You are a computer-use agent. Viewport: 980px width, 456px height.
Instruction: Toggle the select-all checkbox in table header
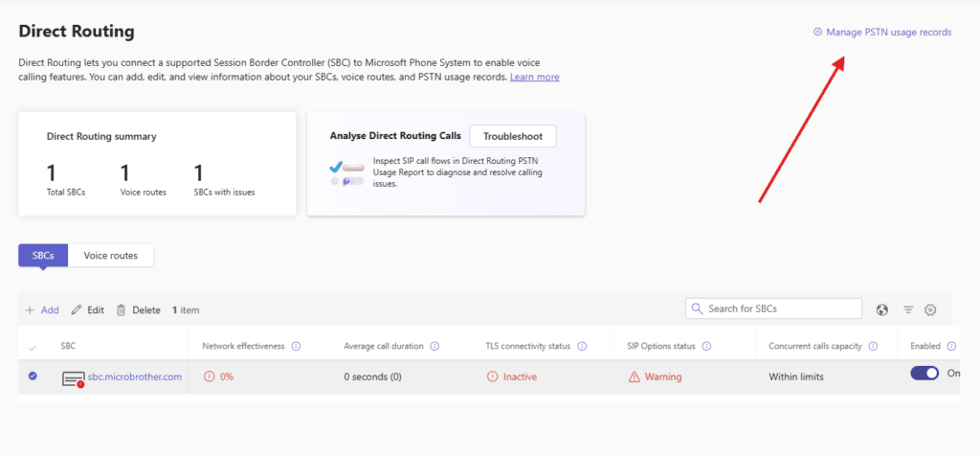click(x=33, y=347)
